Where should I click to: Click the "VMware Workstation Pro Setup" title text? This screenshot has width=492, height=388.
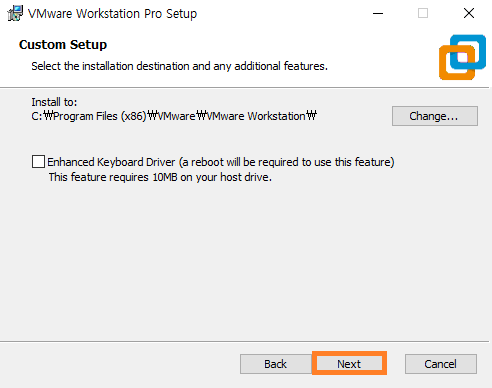[112, 13]
